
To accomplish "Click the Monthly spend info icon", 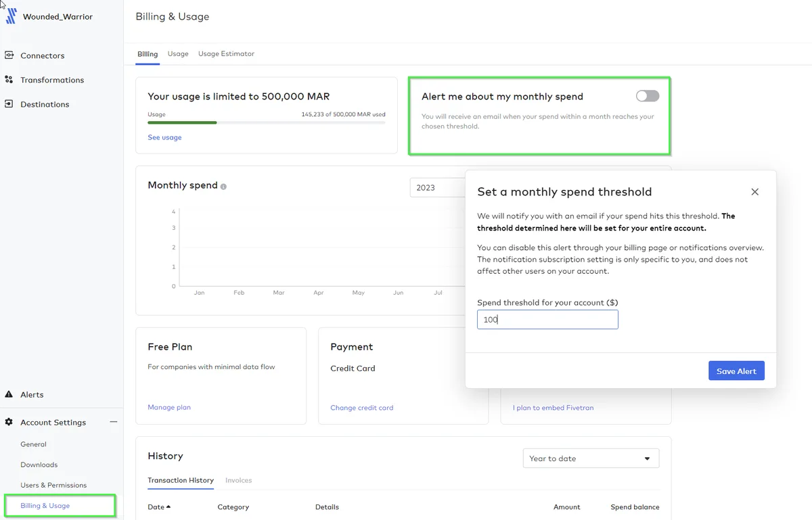I will 224,187.
